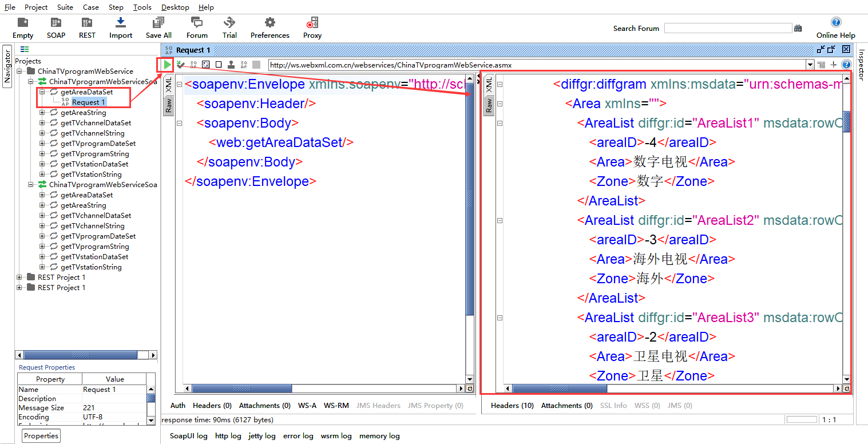Screen dimensions: 868x444
Task: Click the Properties button
Action: (x=41, y=436)
